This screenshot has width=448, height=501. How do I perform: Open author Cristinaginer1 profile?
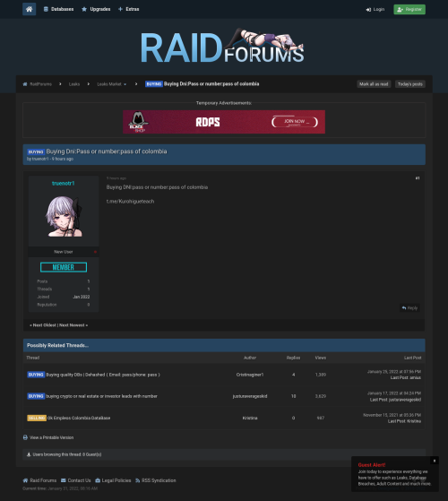pos(250,375)
